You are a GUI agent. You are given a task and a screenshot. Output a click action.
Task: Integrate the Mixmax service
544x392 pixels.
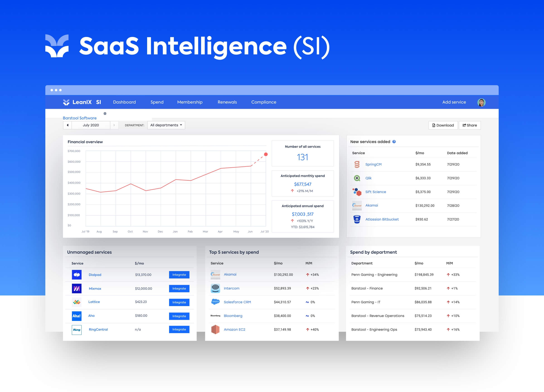(x=179, y=288)
